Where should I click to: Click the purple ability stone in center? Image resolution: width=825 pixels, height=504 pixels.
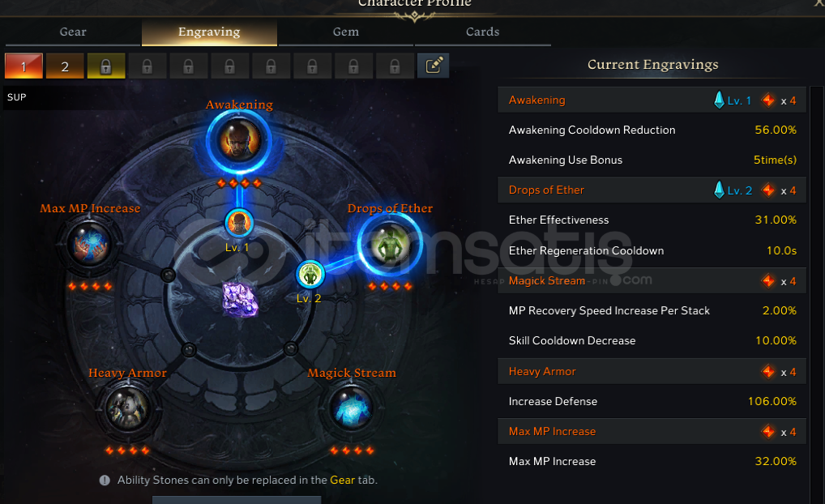(x=239, y=299)
